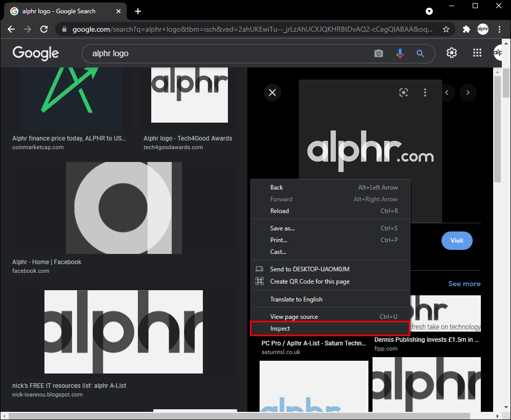Reload the page with the refresh icon
The width and height of the screenshot is (511, 420).
coord(44,29)
